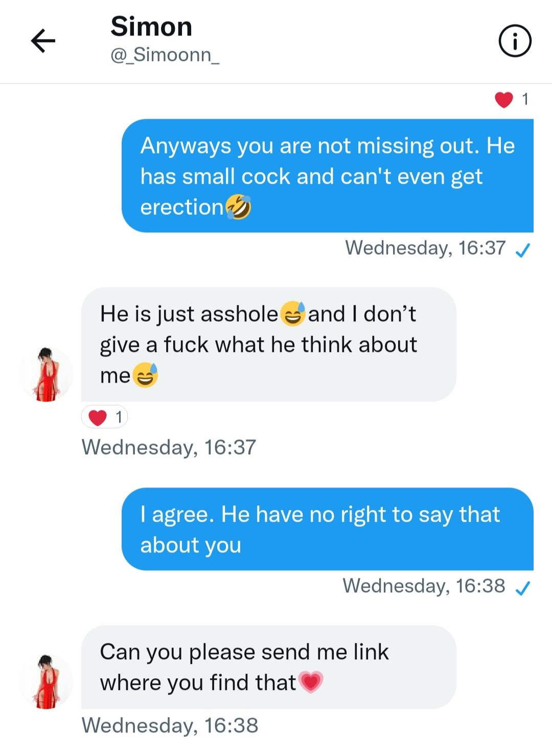Open Simon's avatar beside the asshole message
Image resolution: width=552 pixels, height=756 pixels.
coord(47,374)
